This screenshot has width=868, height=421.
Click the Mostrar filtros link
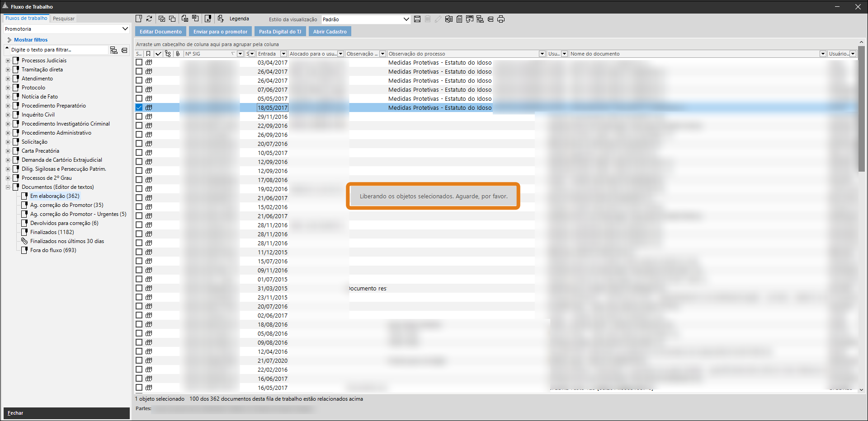coord(31,40)
